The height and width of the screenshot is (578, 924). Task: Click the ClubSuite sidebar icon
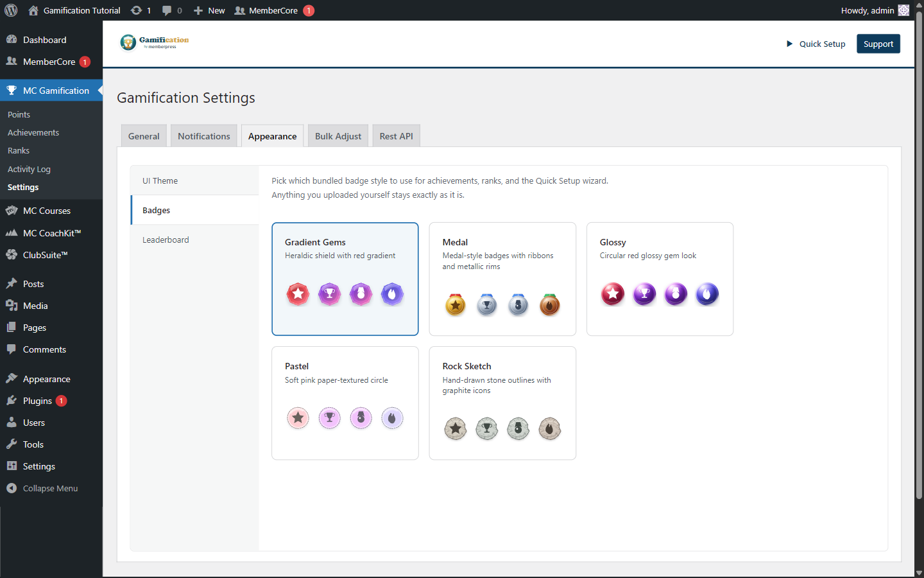(12, 255)
